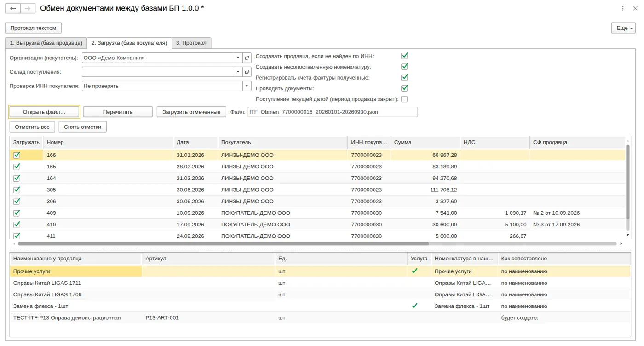Viewport: 644px width, 346px height.
Task: Click the left arrow of the horizontal scrollbar
Action: coord(14,244)
